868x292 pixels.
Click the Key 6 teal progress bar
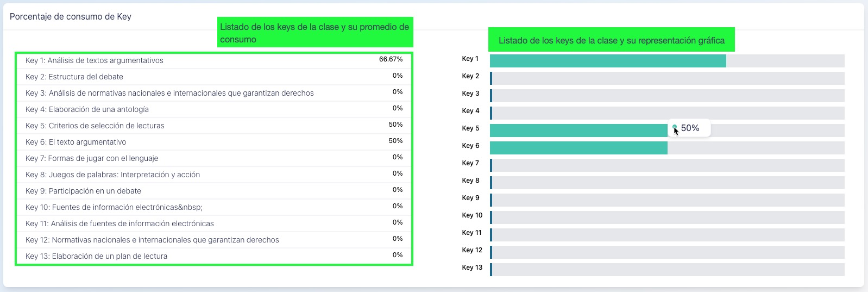(578, 148)
